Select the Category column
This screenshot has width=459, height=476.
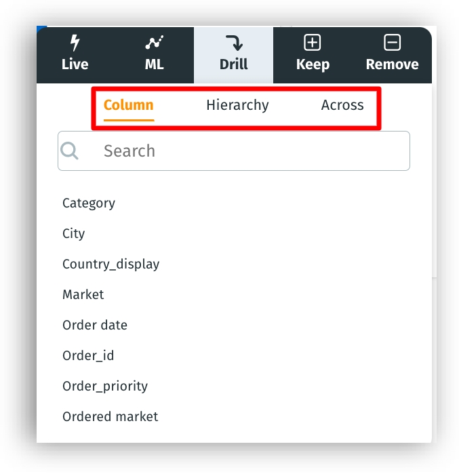[x=89, y=203]
